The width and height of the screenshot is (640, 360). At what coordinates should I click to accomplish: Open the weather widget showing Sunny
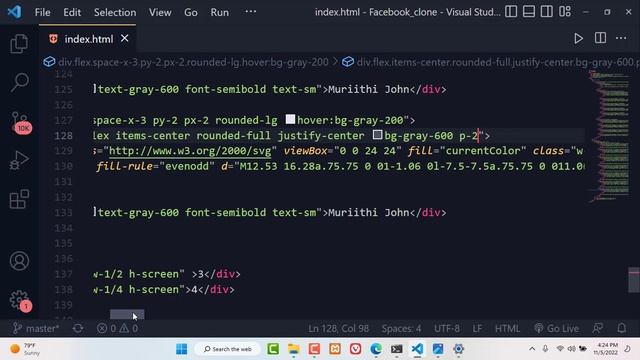[24, 349]
